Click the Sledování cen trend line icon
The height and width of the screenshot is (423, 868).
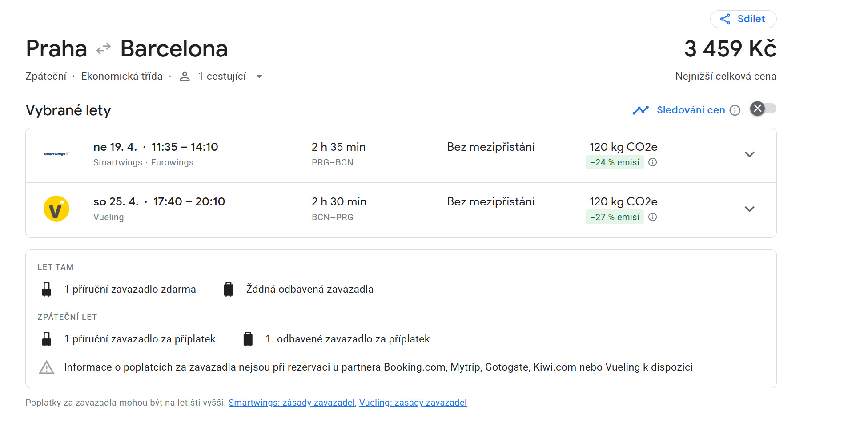pyautogui.click(x=640, y=110)
